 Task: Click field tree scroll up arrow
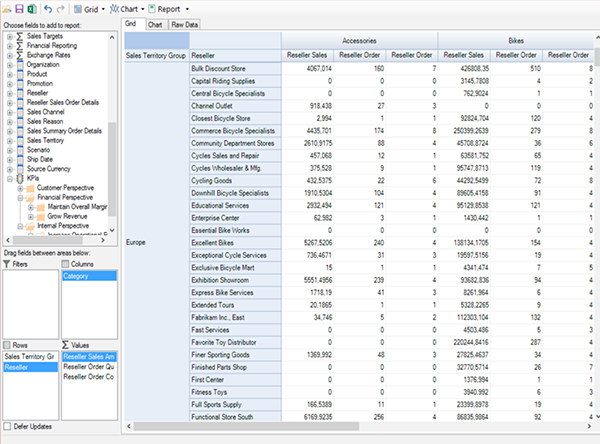coord(112,37)
